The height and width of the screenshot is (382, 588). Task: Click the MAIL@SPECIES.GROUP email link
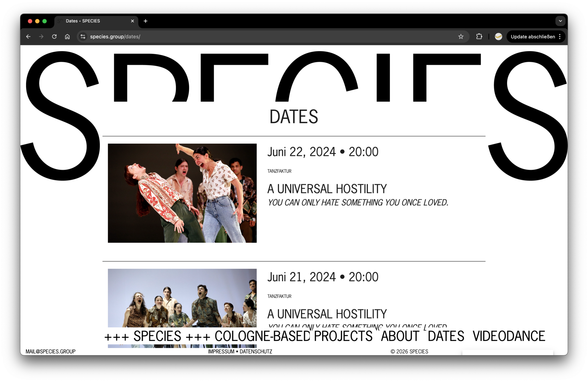click(51, 351)
